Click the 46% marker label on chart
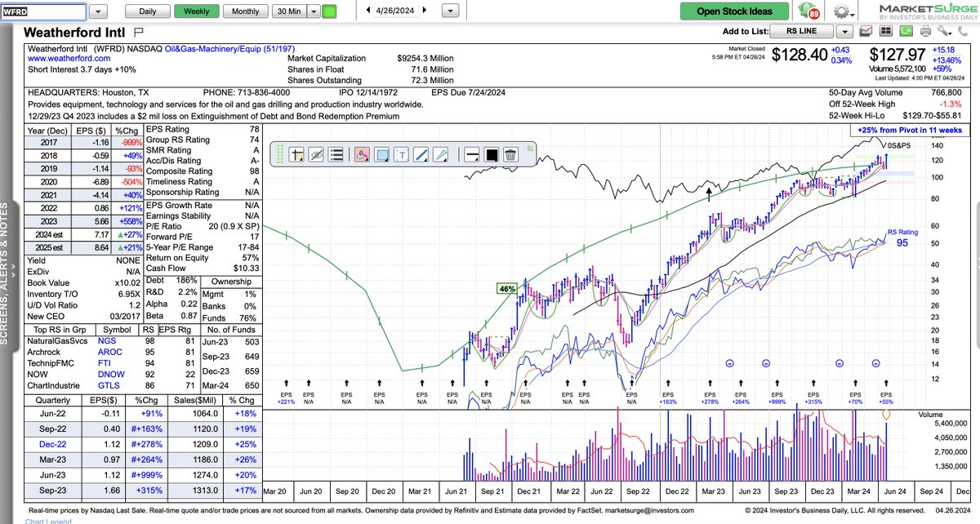This screenshot has height=524, width=980. [506, 288]
